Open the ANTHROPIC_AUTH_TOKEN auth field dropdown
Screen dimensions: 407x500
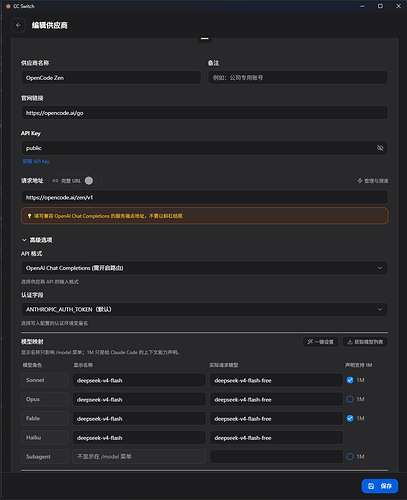tap(205, 309)
